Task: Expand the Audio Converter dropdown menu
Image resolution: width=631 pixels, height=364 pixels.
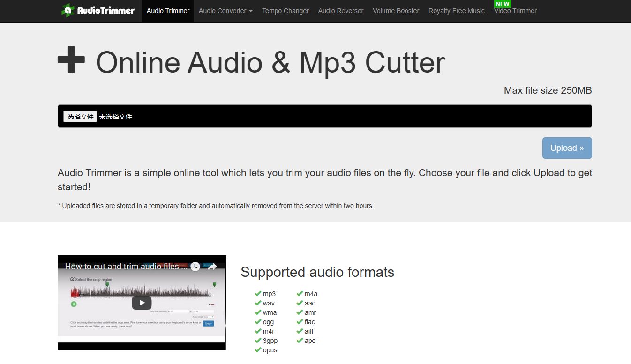Action: (225, 11)
